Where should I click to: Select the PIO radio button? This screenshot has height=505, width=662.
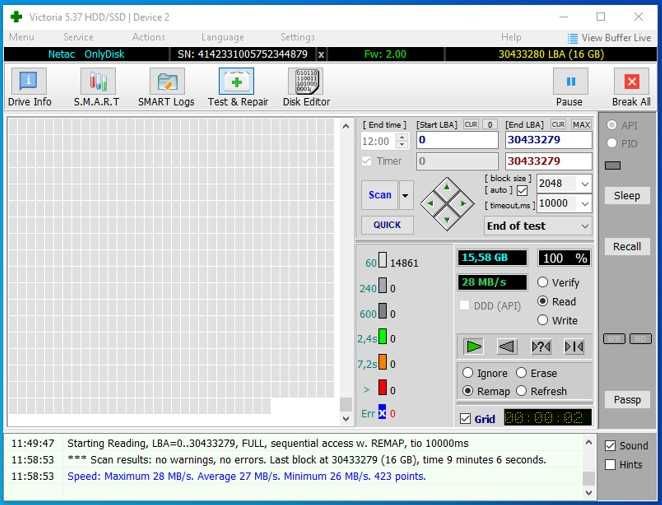tap(611, 143)
